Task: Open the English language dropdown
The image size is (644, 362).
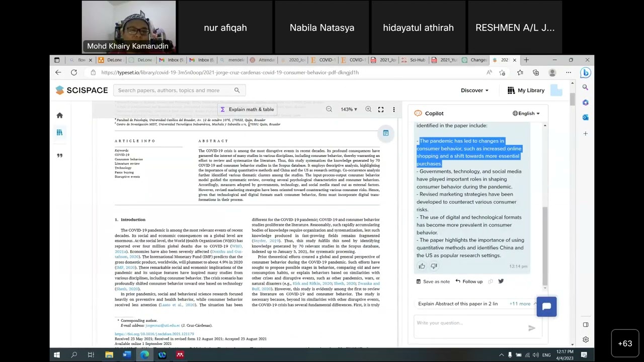Action: pyautogui.click(x=526, y=113)
